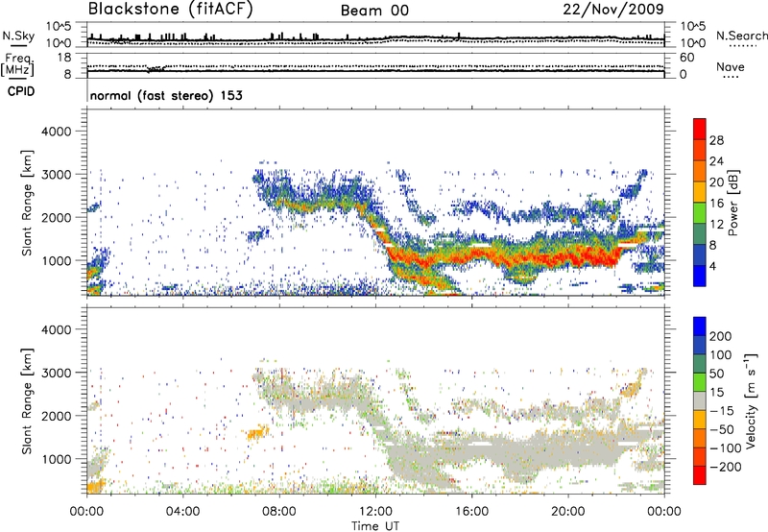Click the 'N.Sky' legend label
768x532 pixels.
pyautogui.click(x=18, y=36)
